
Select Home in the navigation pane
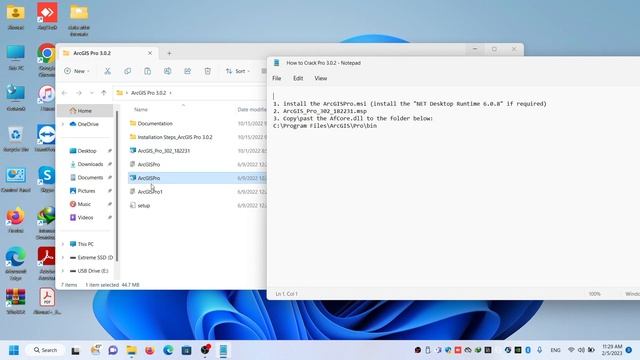point(85,111)
